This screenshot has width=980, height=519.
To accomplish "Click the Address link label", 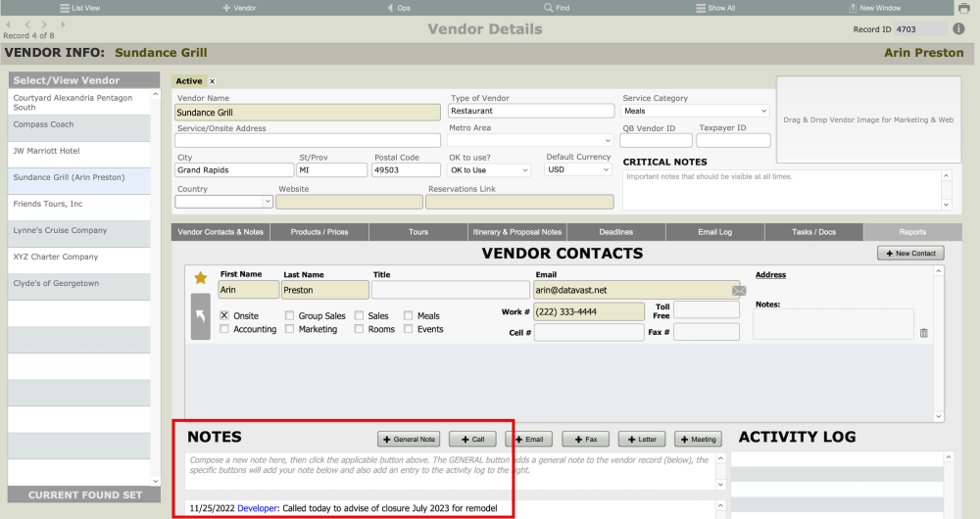I will pyautogui.click(x=770, y=275).
